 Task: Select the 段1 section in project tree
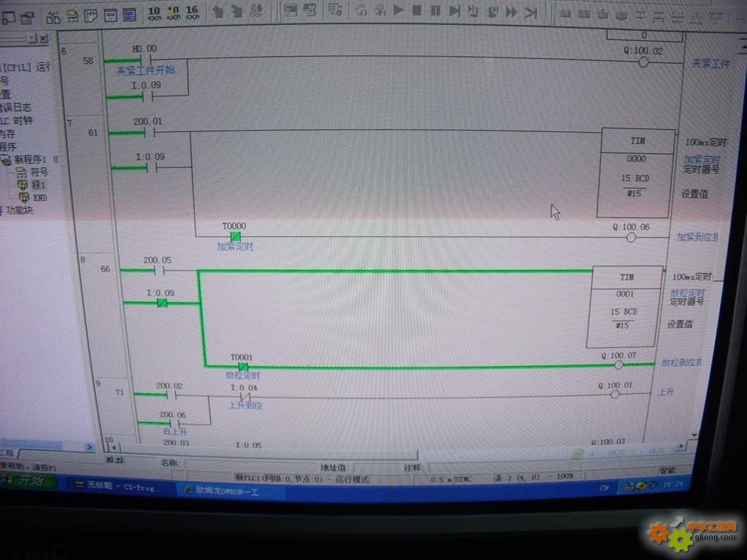pyautogui.click(x=38, y=184)
